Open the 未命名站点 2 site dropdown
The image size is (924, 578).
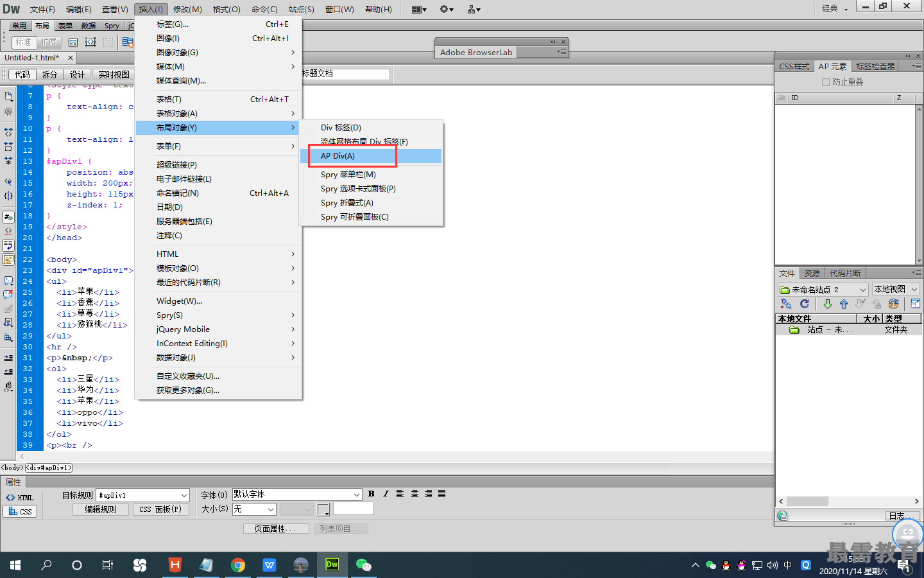point(823,290)
